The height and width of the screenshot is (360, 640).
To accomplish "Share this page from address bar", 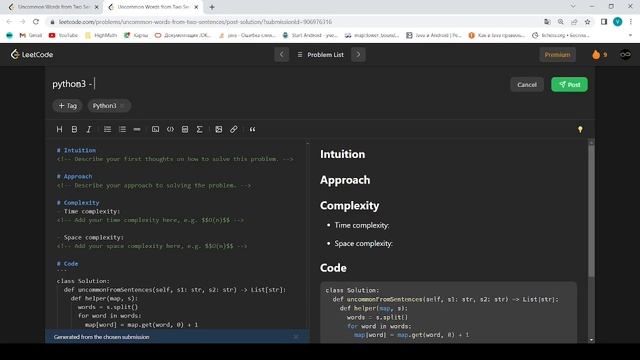I will pos(574,22).
